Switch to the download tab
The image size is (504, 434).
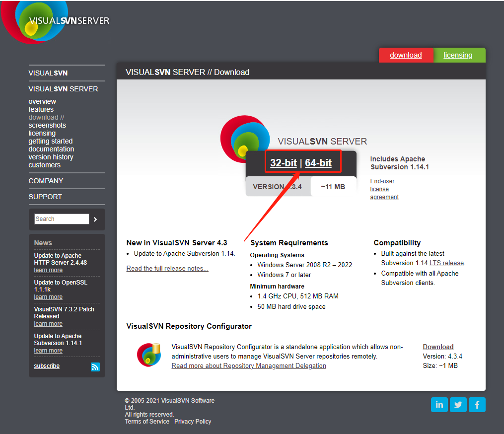tap(406, 55)
